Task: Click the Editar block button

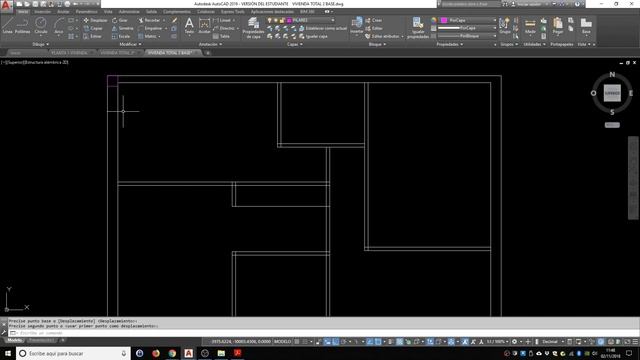Action: pyautogui.click(x=374, y=28)
